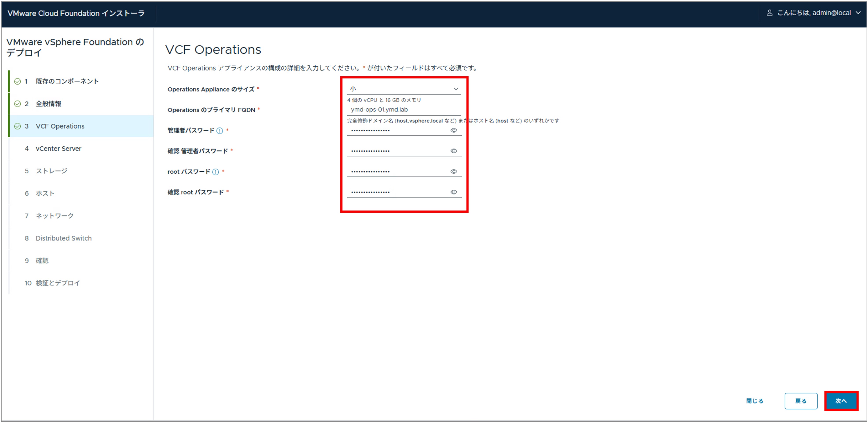This screenshot has height=423, width=868.
Task: Show the 管理者パスワード value with eye icon
Action: tap(454, 131)
